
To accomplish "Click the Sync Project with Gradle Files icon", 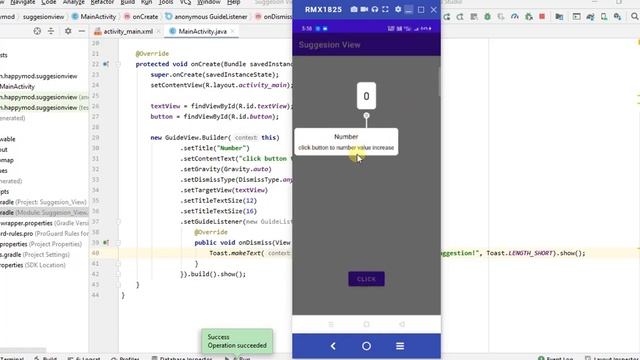I will (590, 17).
